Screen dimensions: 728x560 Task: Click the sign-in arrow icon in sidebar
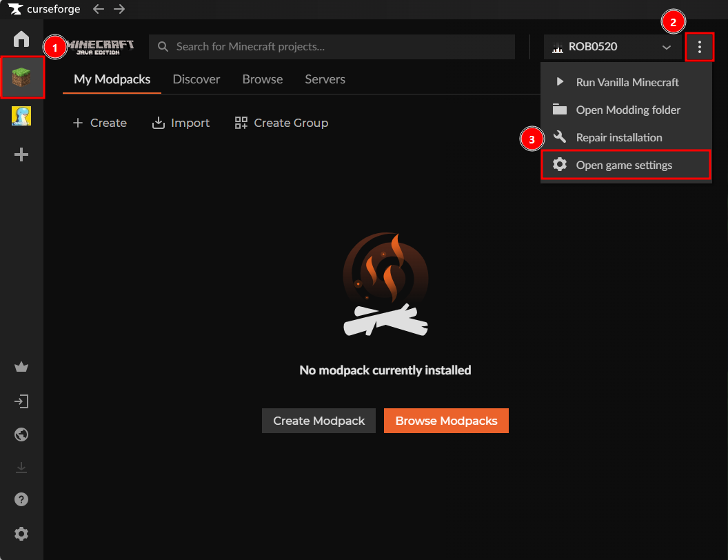pos(21,401)
